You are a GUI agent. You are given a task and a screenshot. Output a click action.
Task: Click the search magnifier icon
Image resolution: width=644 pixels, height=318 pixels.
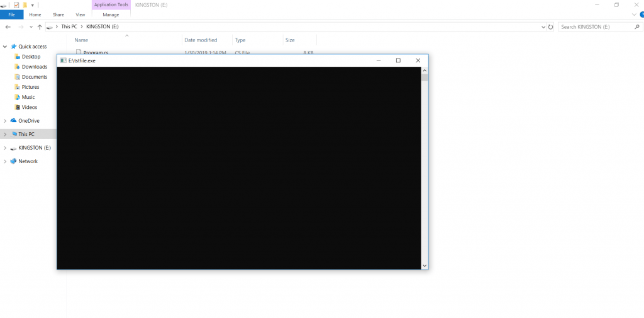pos(638,26)
